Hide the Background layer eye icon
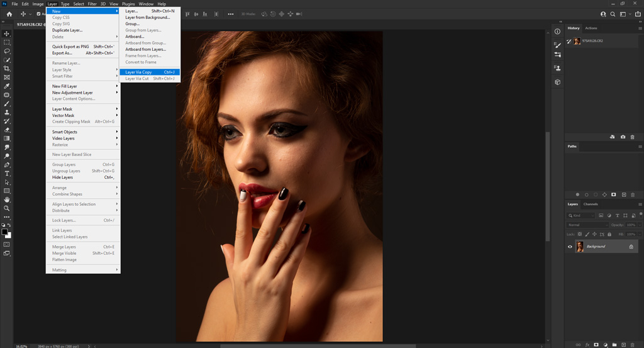 pos(570,247)
